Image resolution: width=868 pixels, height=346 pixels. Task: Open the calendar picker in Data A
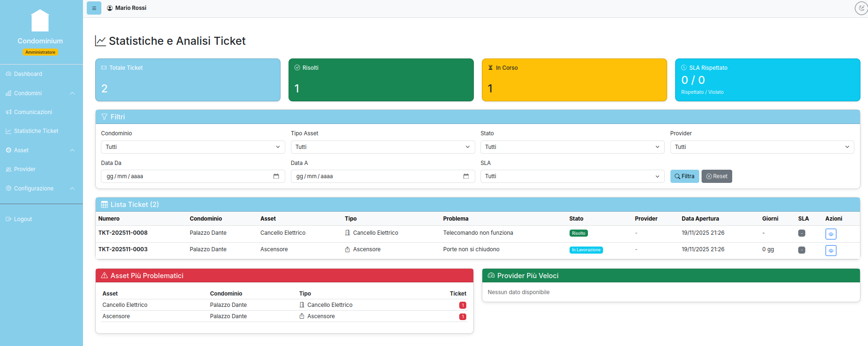(466, 176)
